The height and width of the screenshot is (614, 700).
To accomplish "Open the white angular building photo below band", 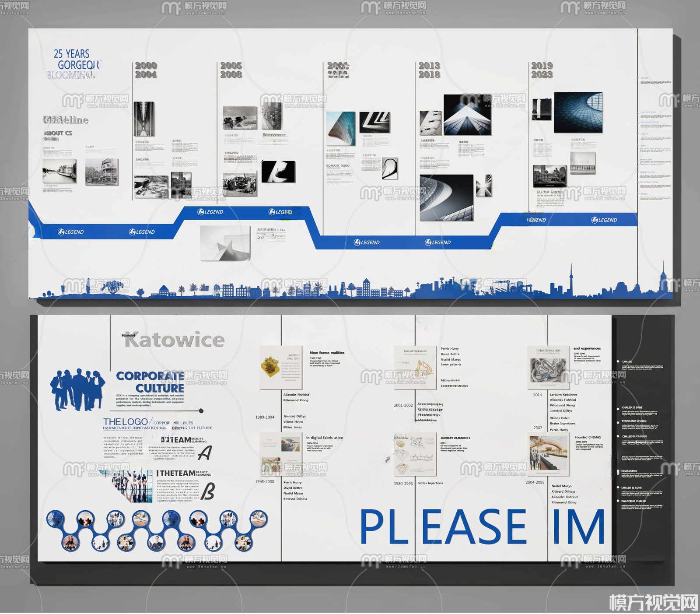I will pos(225,243).
